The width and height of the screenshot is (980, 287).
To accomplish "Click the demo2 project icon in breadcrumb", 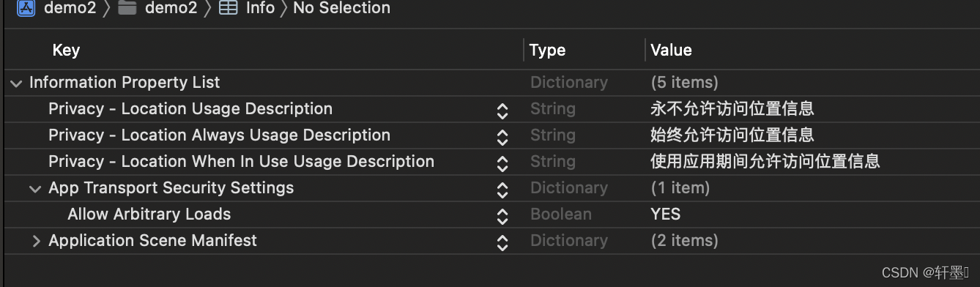I will pyautogui.click(x=26, y=8).
